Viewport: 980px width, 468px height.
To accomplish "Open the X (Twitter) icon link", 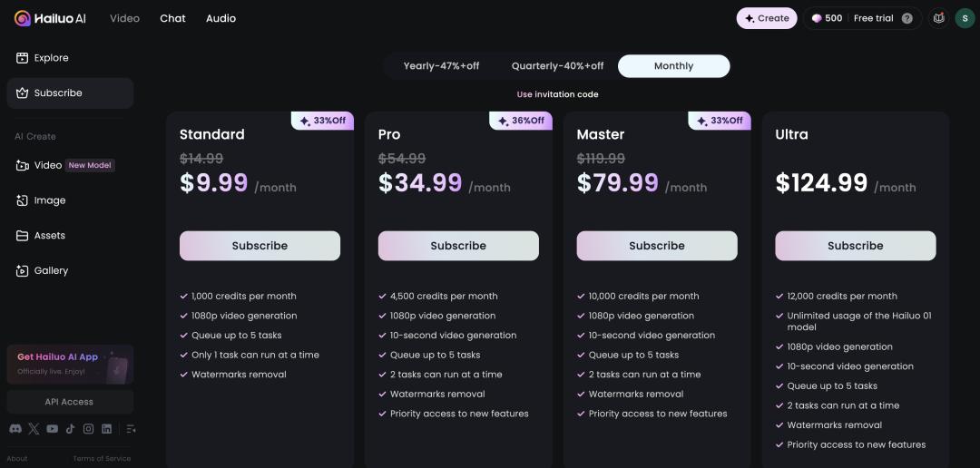I will (x=34, y=429).
